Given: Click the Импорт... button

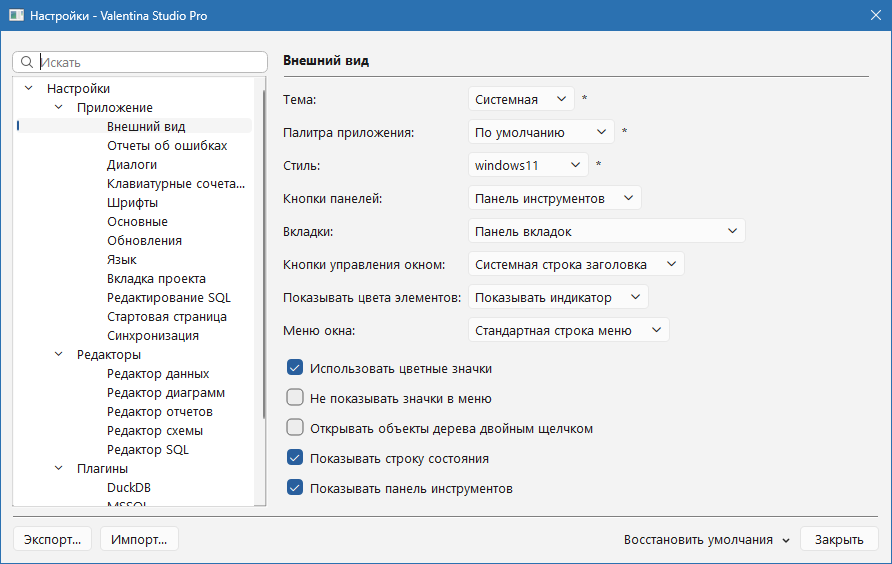Looking at the screenshot, I should (x=139, y=539).
